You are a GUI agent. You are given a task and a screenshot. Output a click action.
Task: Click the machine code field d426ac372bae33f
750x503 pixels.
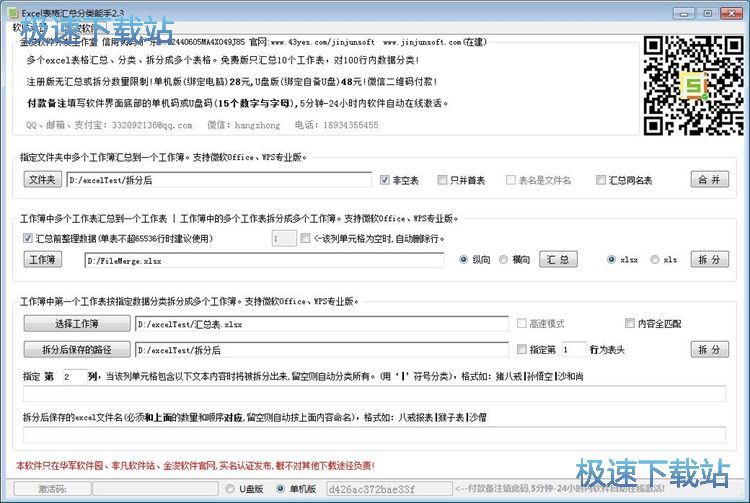pyautogui.click(x=389, y=489)
